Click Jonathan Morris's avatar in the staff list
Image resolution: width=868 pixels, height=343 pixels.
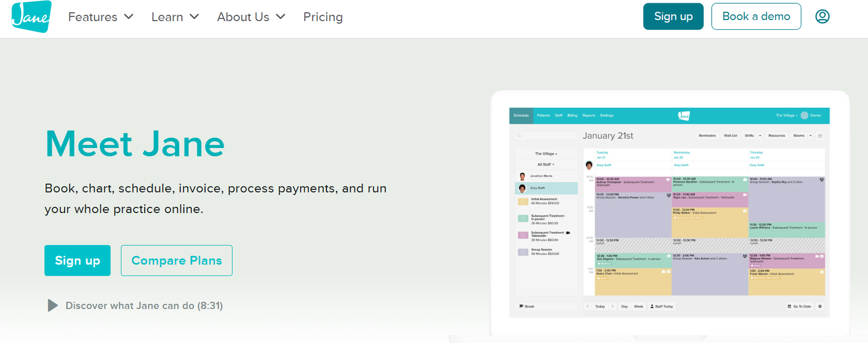(522, 176)
